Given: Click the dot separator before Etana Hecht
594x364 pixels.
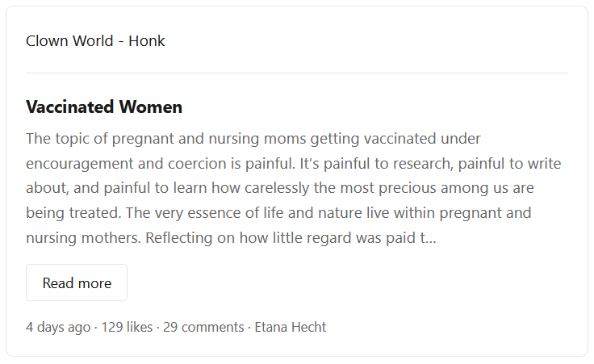Looking at the screenshot, I should point(249,327).
